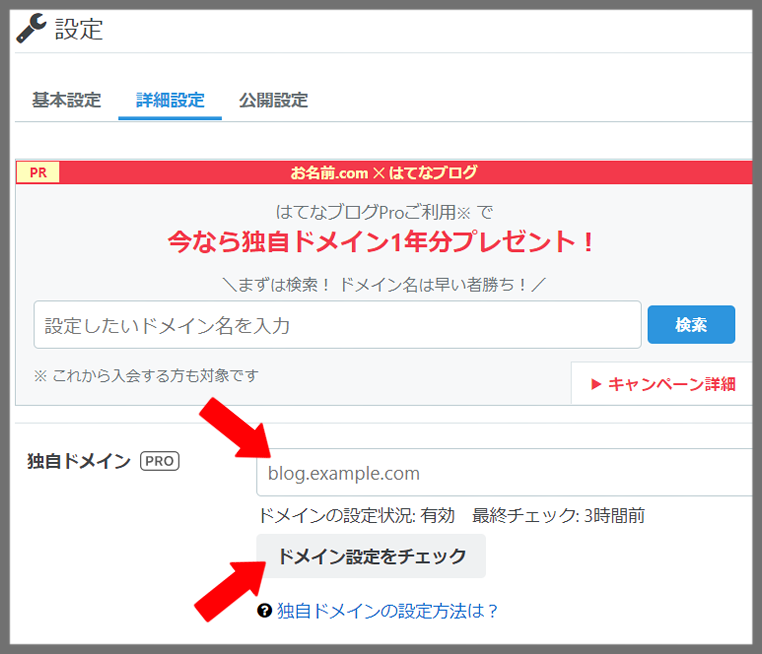Click the blue 検索 button
This screenshot has width=762, height=654.
coord(691,325)
